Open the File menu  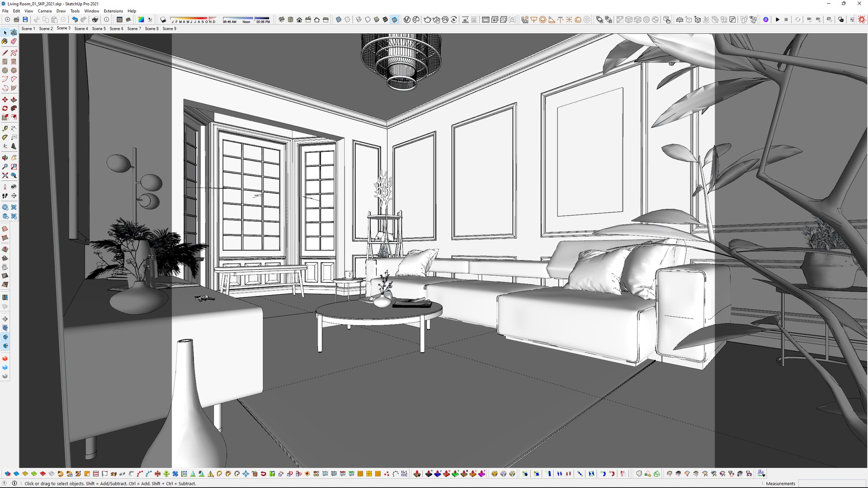[x=5, y=11]
